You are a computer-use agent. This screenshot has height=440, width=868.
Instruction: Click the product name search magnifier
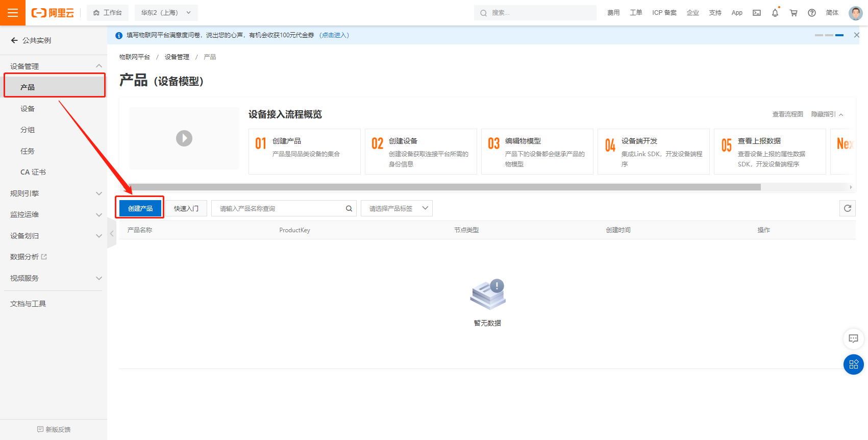pyautogui.click(x=349, y=208)
